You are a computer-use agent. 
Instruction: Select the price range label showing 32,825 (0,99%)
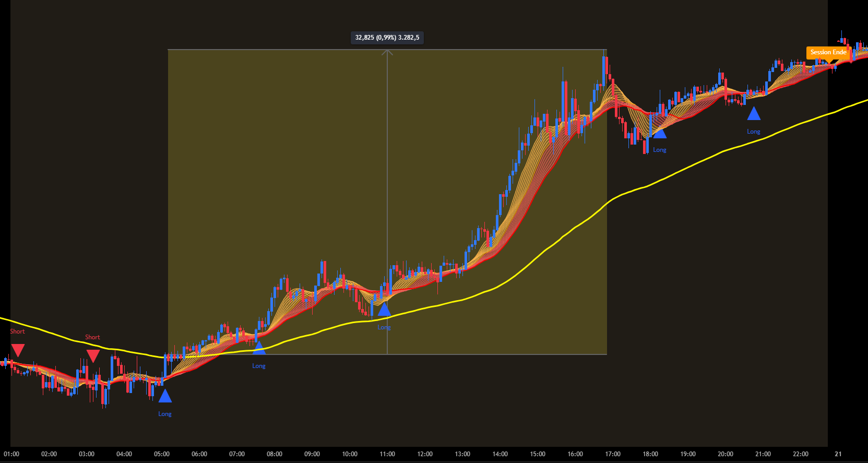[387, 38]
